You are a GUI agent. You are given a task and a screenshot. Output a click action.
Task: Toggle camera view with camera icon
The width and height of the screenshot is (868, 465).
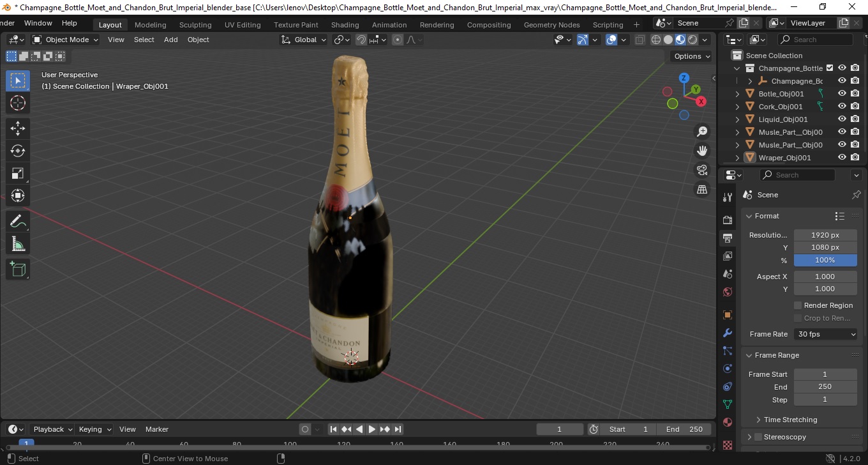pyautogui.click(x=702, y=170)
